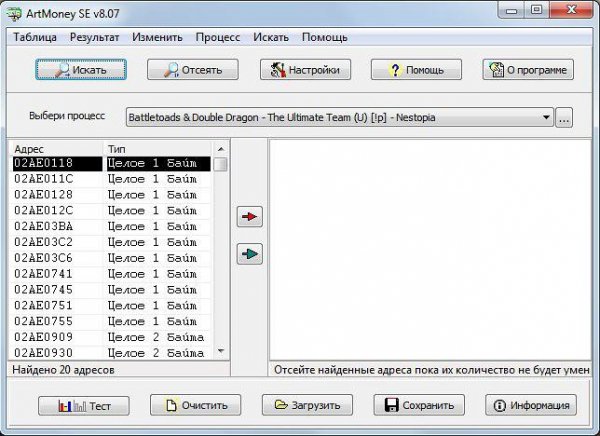Viewport: 600px width, 436px height.
Task: Click the address list scroll down arrow
Action: click(221, 351)
